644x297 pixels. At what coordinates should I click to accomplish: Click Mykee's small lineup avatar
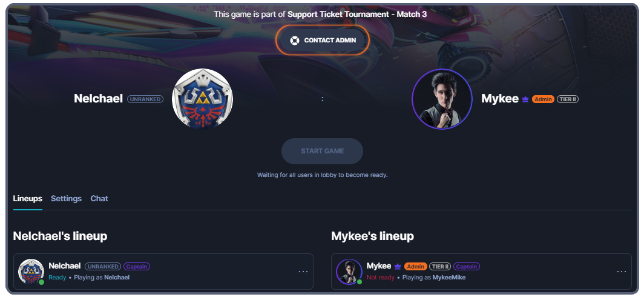(349, 272)
